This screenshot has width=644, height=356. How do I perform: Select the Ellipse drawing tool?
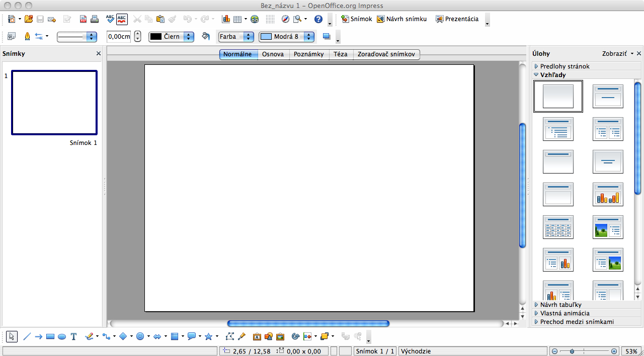62,337
